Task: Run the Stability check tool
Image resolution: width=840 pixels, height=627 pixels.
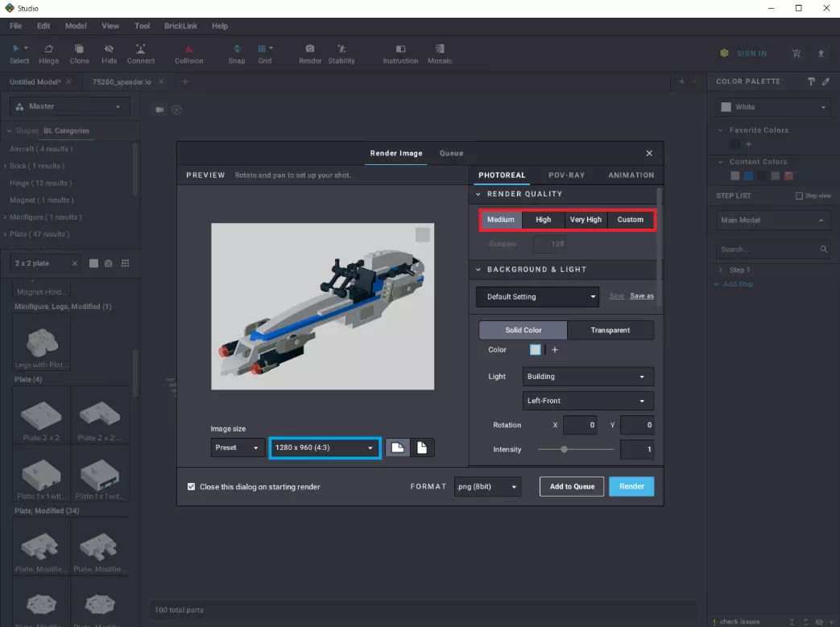Action: coord(341,54)
